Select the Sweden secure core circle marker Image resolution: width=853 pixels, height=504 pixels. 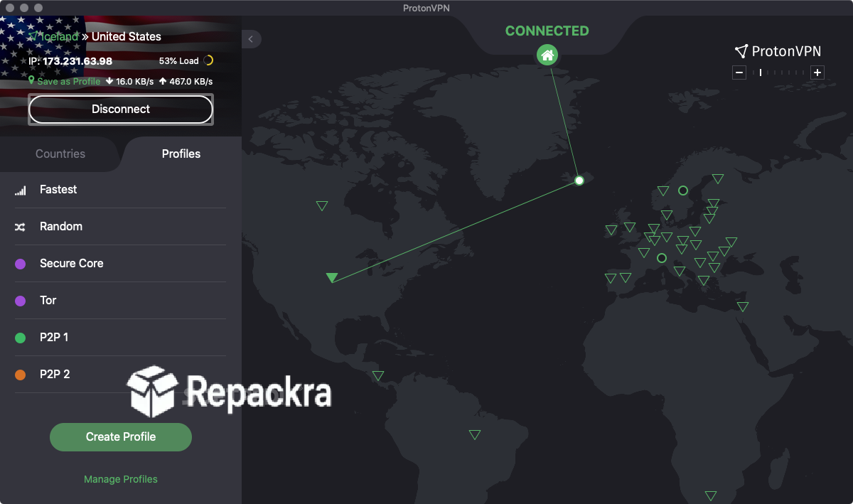coord(683,191)
